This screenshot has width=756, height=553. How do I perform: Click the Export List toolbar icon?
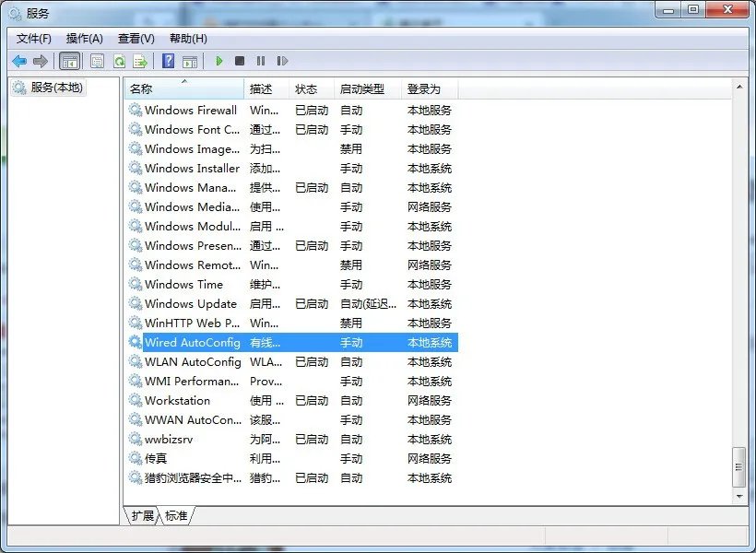tap(141, 61)
